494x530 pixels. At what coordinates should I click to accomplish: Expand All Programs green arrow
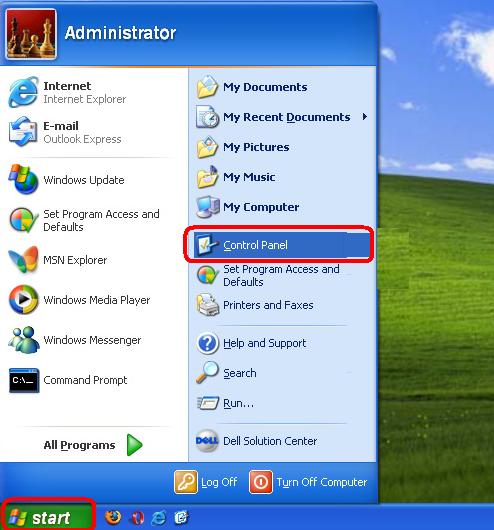(x=135, y=445)
